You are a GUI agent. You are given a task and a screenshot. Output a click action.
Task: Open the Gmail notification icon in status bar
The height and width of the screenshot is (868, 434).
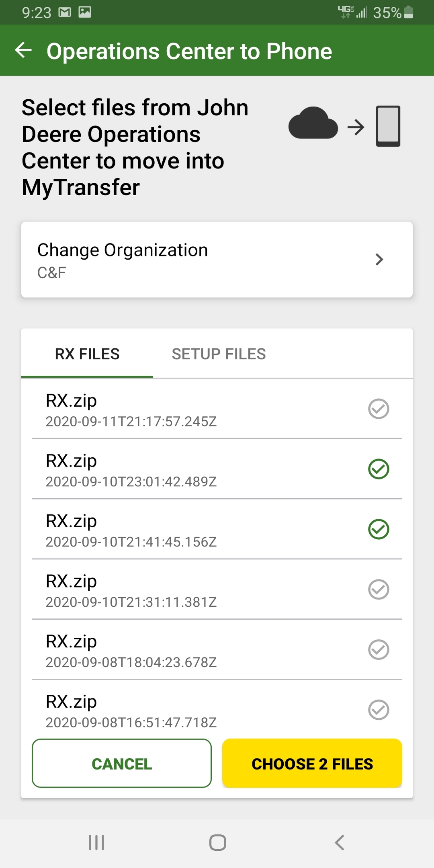coord(65,12)
